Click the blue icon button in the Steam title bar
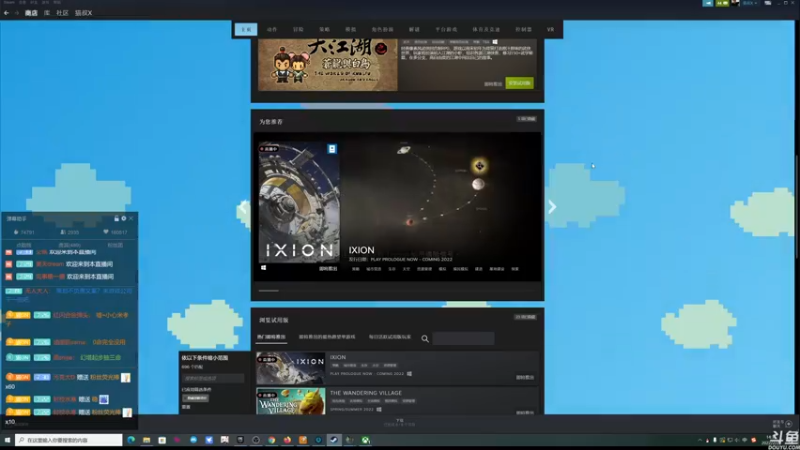Viewport: 800px width, 450px height. pyautogui.click(x=708, y=3)
